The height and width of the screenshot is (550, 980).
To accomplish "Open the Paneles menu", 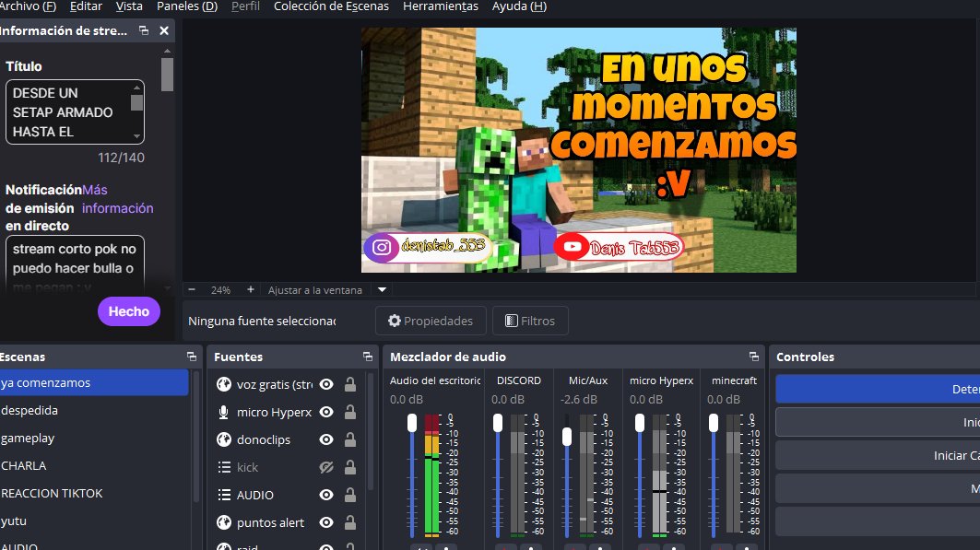I will (187, 6).
